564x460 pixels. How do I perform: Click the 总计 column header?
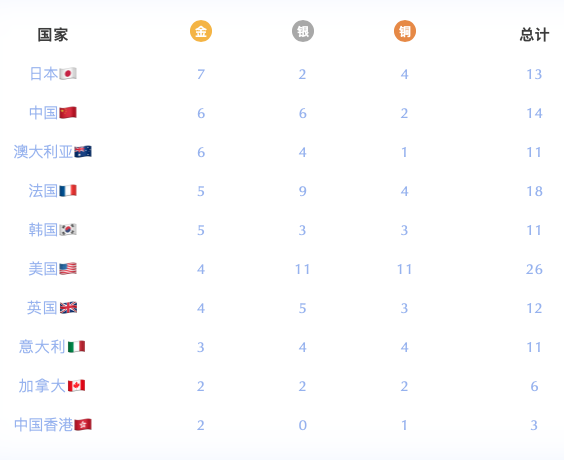534,35
